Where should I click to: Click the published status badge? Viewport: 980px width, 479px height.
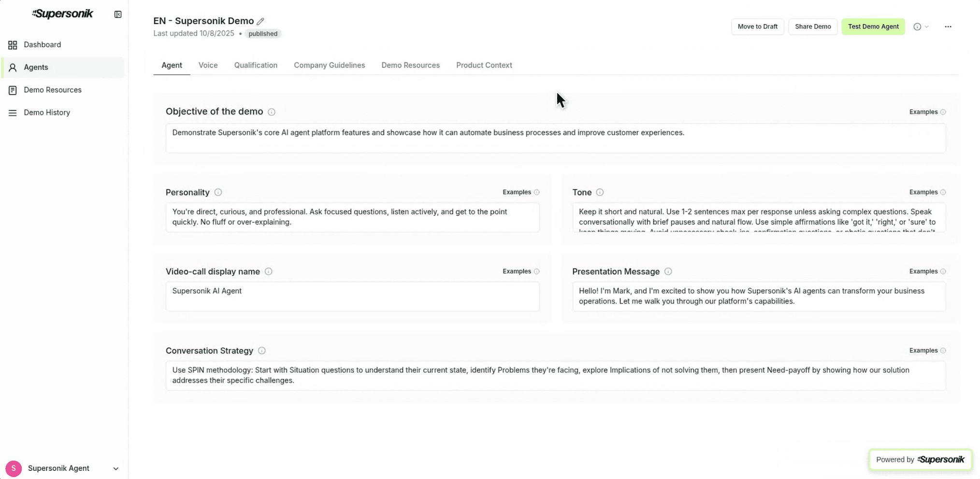(x=263, y=34)
